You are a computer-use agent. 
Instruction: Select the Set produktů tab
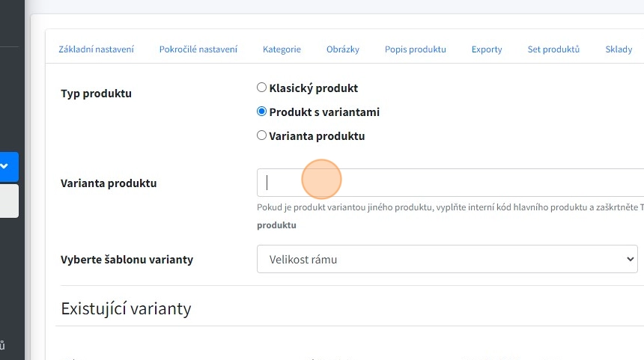pyautogui.click(x=553, y=49)
